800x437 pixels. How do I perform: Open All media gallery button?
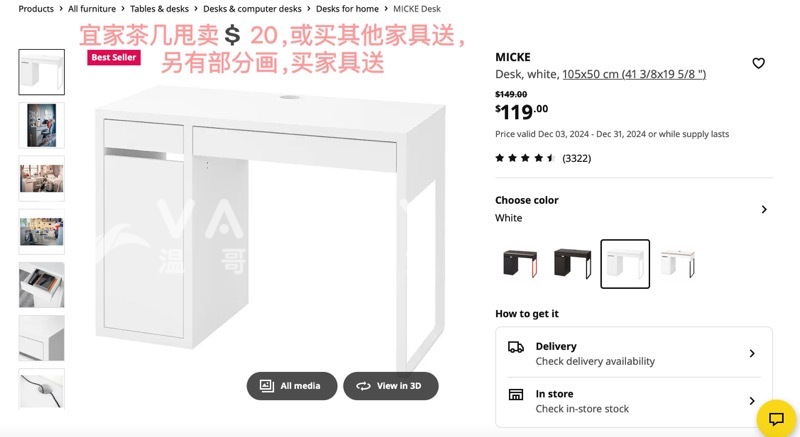pyautogui.click(x=292, y=386)
